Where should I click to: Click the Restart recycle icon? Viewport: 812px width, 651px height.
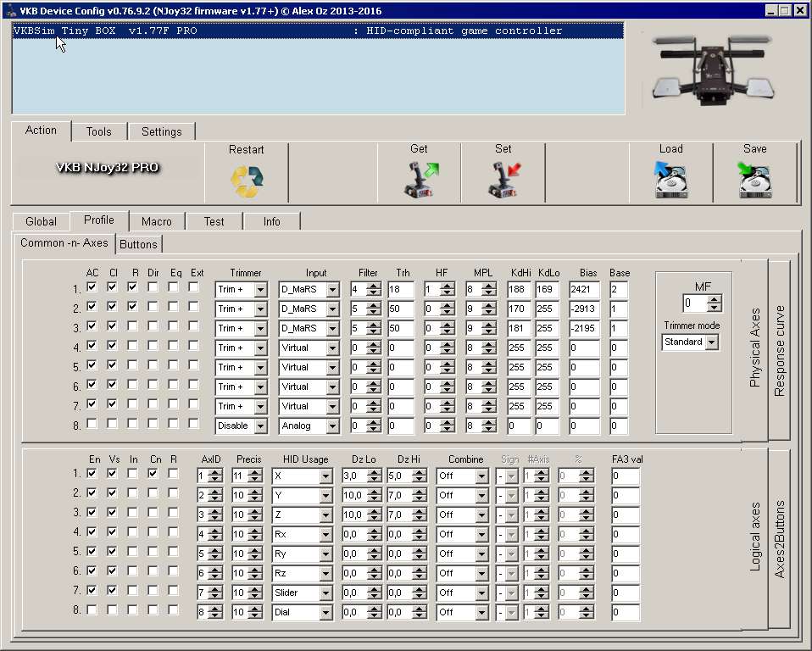coord(247,181)
